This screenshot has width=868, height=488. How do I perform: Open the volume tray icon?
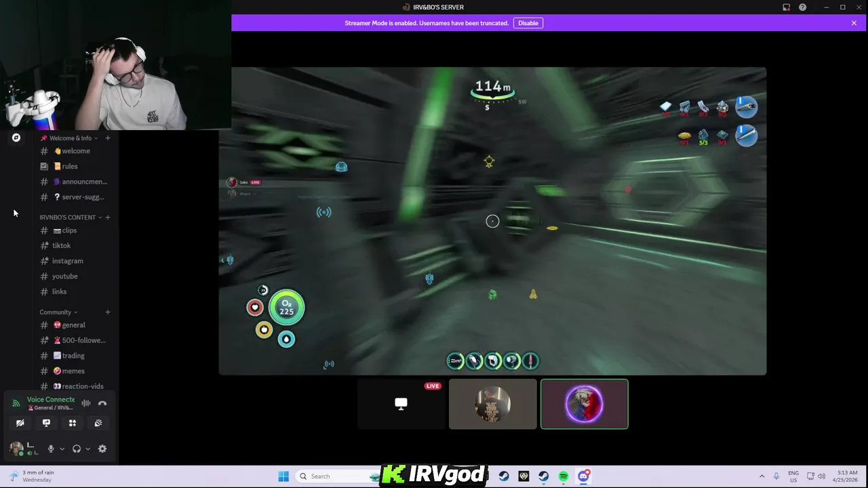point(822,476)
